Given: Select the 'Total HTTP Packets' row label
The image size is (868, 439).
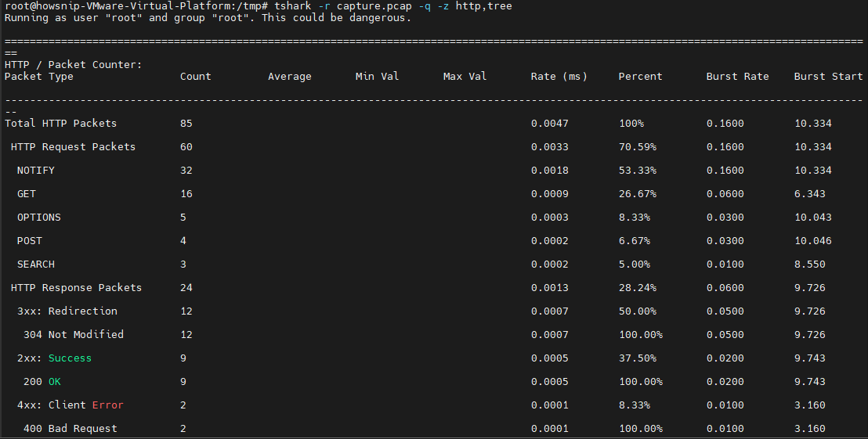Looking at the screenshot, I should tap(61, 124).
